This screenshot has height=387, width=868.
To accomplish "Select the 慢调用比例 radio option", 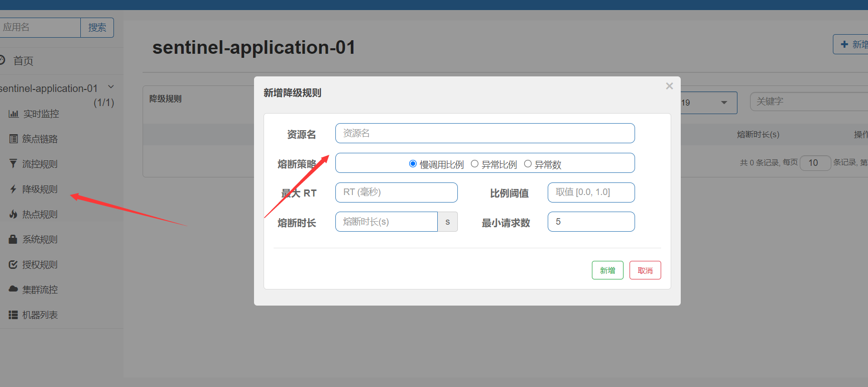I will (x=413, y=164).
